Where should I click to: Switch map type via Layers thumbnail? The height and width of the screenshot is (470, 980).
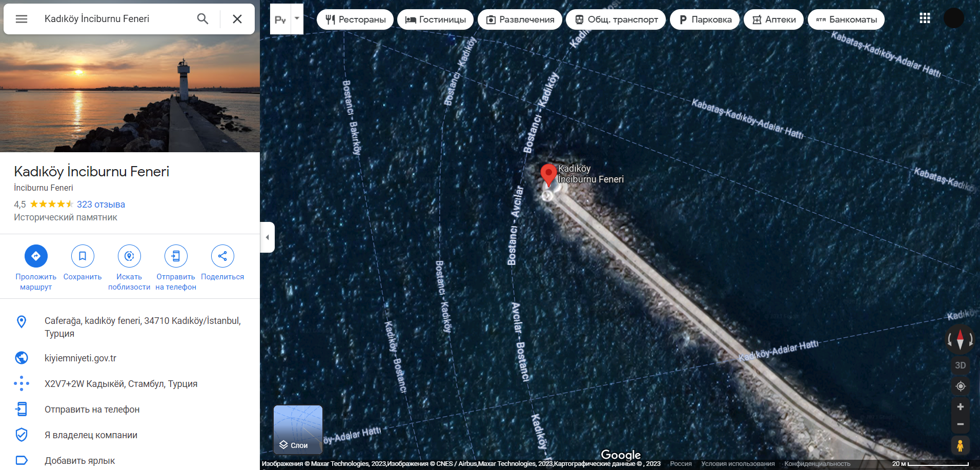coord(298,430)
